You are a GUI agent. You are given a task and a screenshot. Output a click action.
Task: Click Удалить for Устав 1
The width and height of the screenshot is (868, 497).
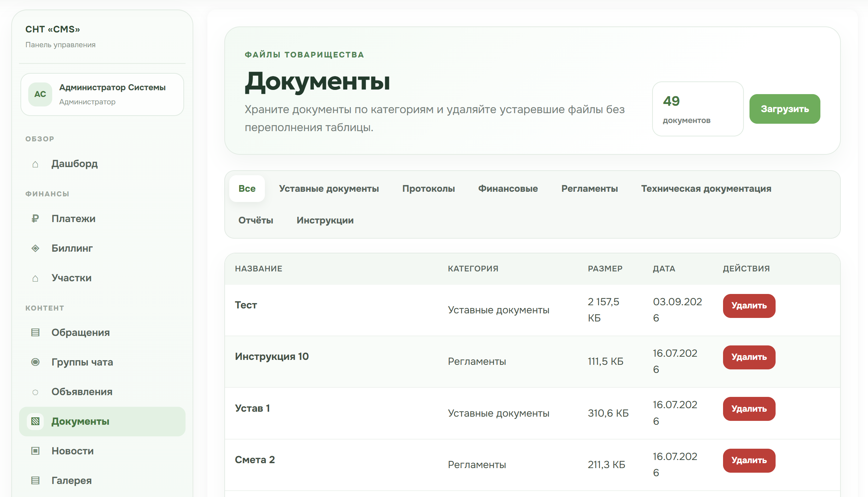click(x=749, y=409)
